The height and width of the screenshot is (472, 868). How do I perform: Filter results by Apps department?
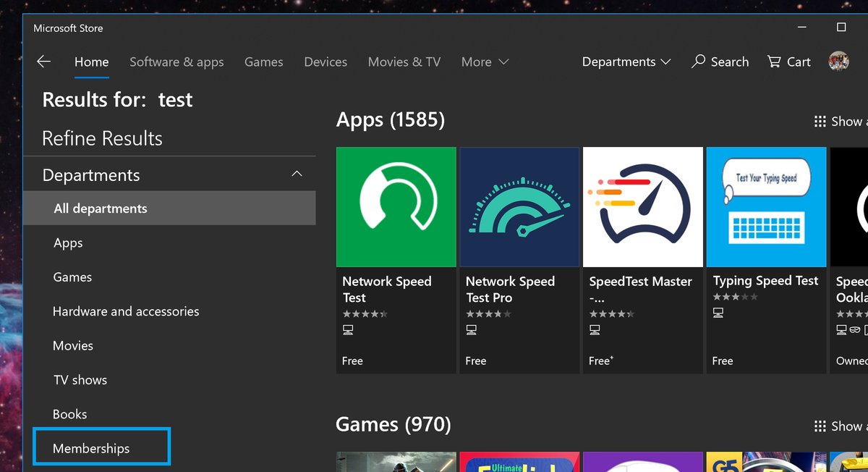click(68, 243)
